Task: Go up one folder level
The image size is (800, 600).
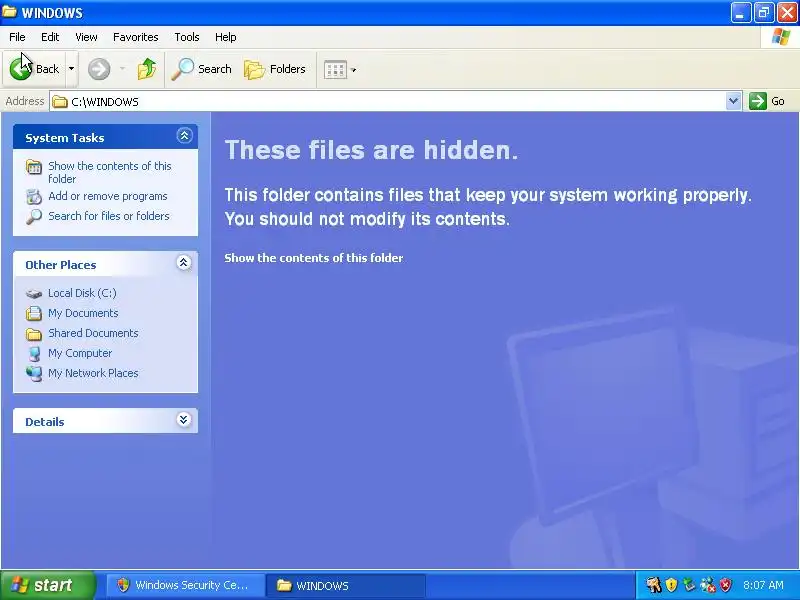Action: click(147, 69)
